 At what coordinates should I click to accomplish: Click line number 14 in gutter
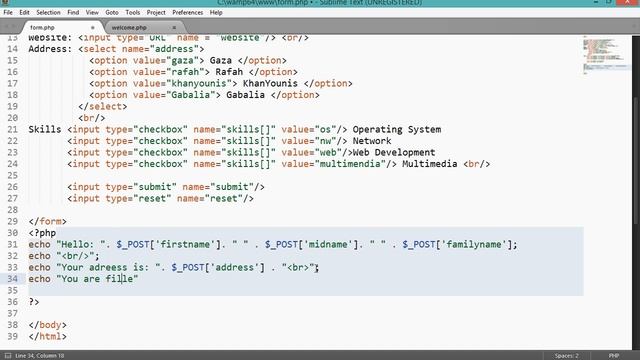[13, 49]
